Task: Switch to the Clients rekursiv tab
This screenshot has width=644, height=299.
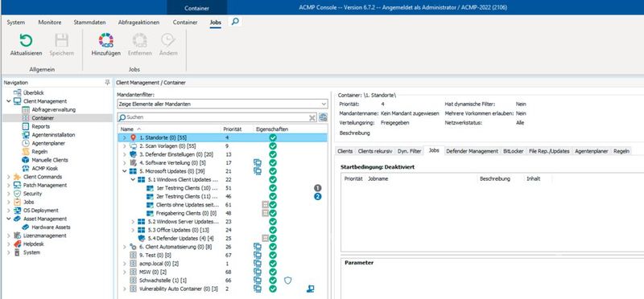Action: pyautogui.click(x=375, y=151)
